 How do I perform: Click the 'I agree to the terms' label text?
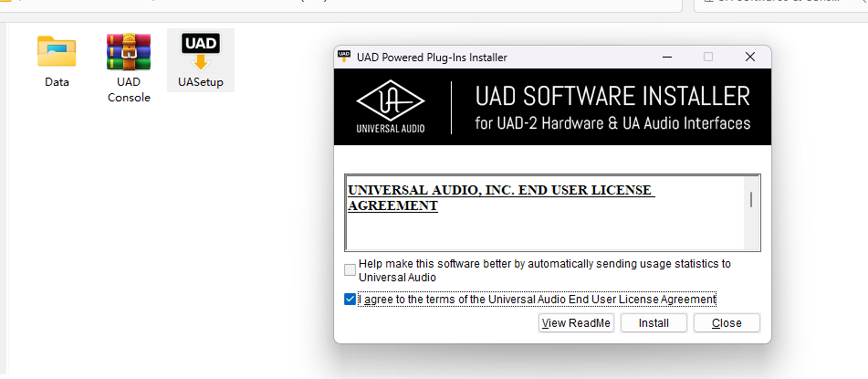click(x=538, y=300)
